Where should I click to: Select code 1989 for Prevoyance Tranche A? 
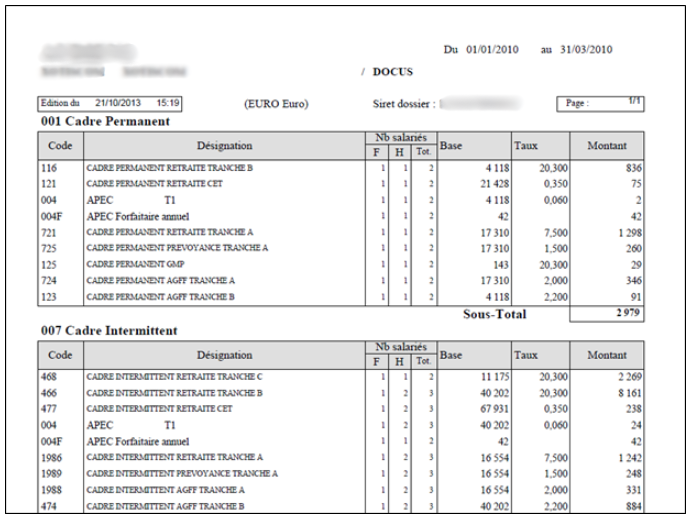point(52,473)
